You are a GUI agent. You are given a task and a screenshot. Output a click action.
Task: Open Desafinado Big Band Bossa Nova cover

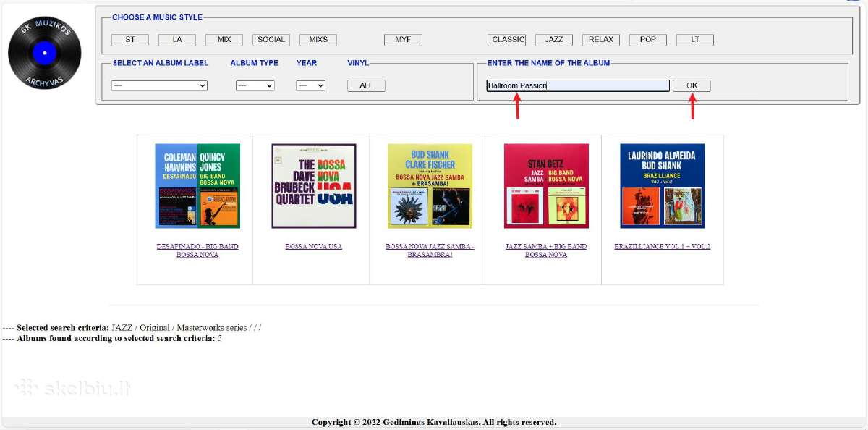click(197, 186)
